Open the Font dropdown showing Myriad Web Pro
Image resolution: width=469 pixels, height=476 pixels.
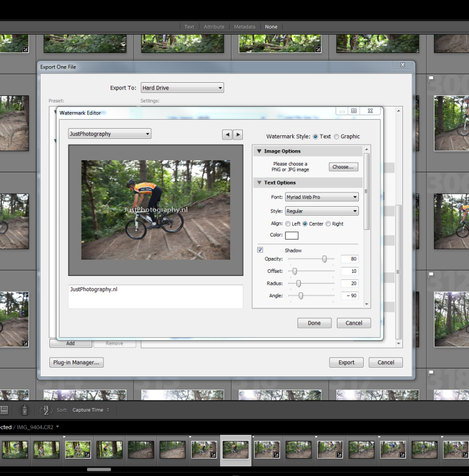point(321,197)
